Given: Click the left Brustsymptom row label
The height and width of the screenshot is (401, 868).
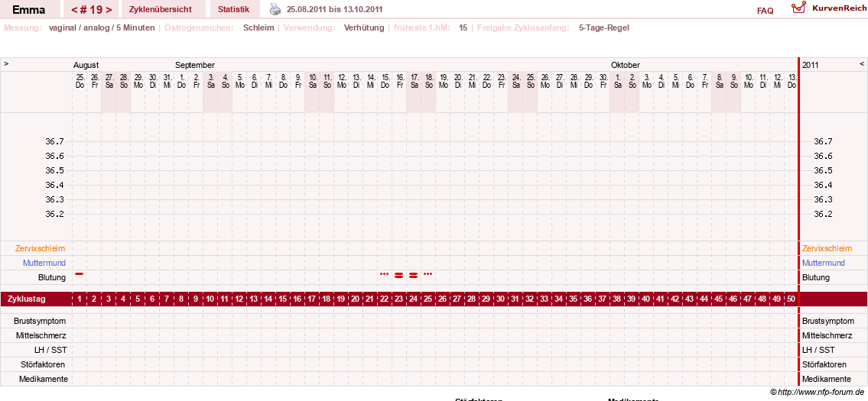Looking at the screenshot, I should [x=41, y=321].
